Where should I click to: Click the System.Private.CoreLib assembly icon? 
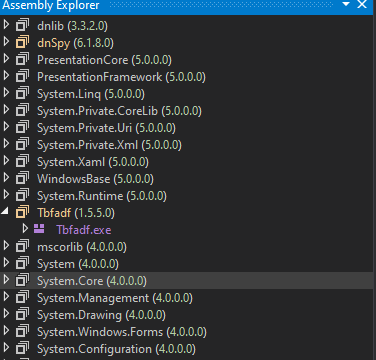coord(22,111)
